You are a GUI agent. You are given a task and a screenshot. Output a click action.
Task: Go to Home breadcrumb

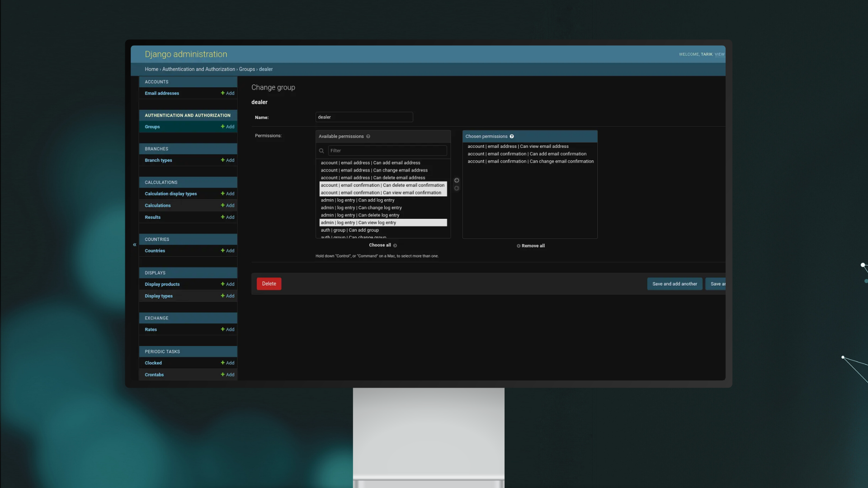(x=151, y=69)
